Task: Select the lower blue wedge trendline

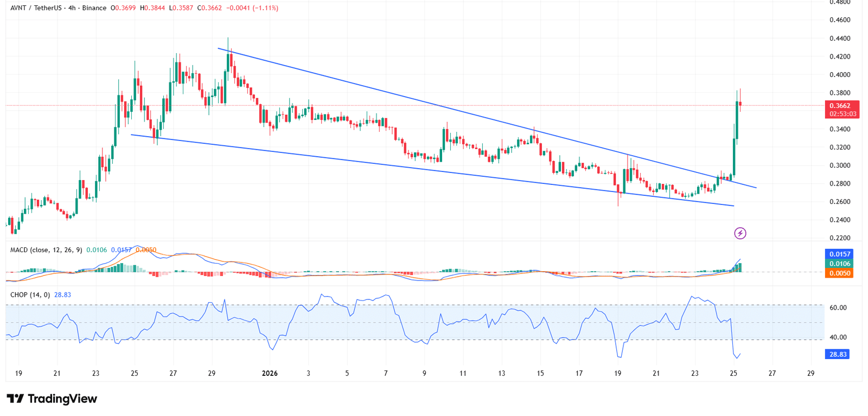Action: (x=434, y=171)
